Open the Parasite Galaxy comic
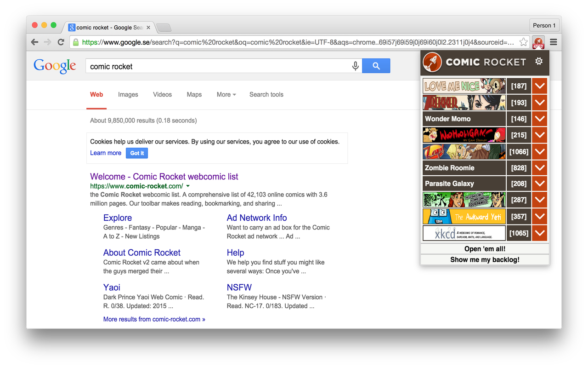This screenshot has height=368, width=588. point(464,184)
